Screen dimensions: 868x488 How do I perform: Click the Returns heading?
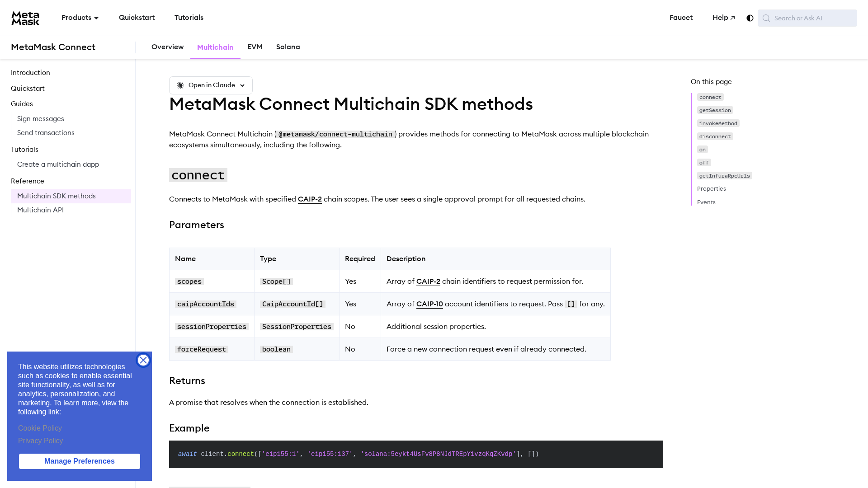187,381
